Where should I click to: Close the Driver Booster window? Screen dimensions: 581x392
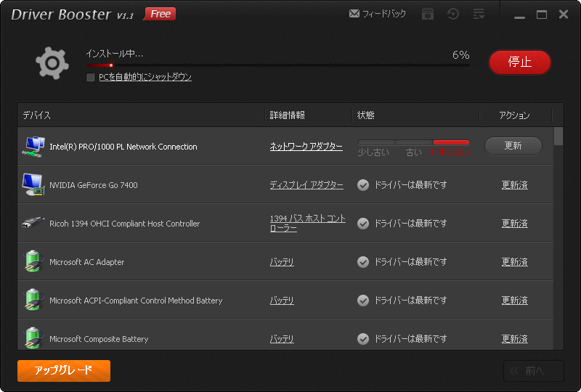(x=564, y=14)
